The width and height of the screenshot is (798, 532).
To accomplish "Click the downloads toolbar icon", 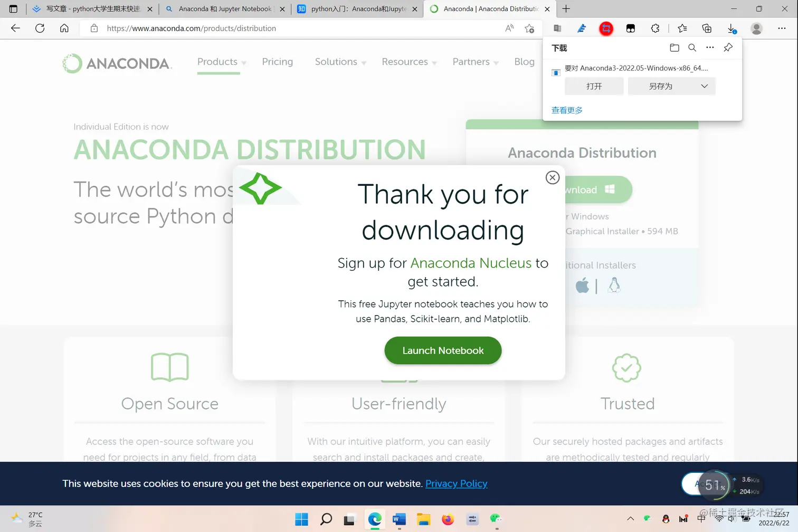I will [731, 28].
